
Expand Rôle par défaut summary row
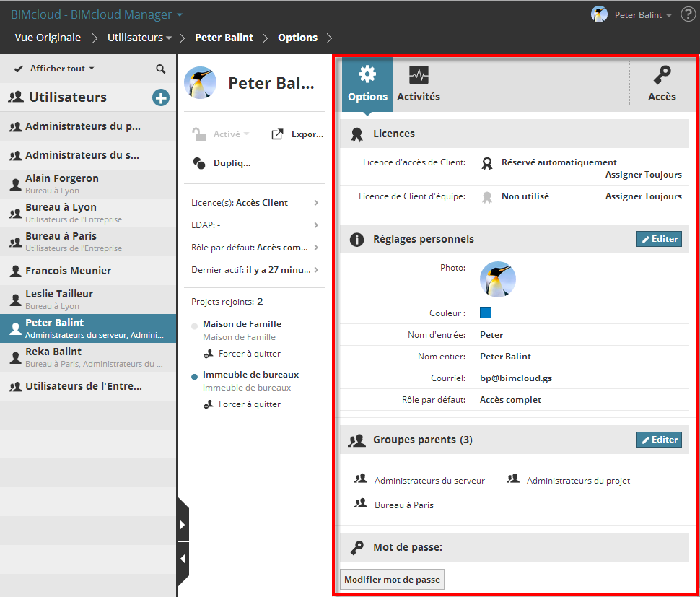(x=255, y=248)
